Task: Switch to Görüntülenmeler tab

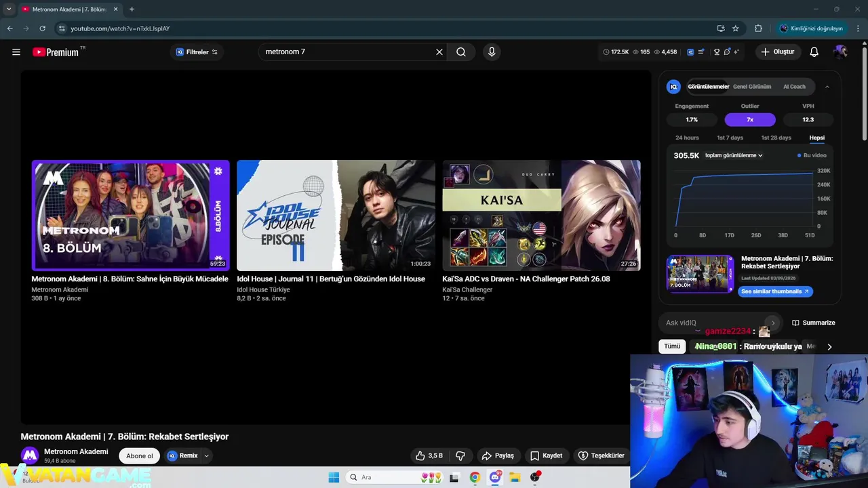Action: click(x=708, y=87)
